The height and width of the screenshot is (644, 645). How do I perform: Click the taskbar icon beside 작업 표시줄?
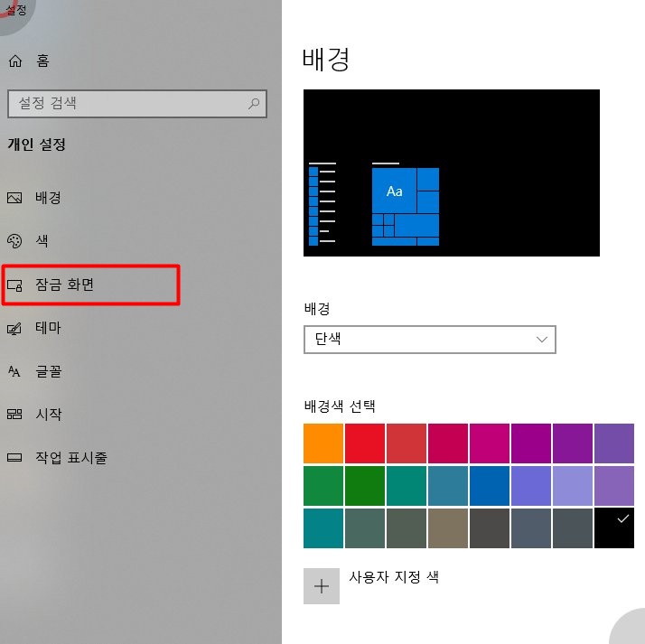[x=14, y=457]
